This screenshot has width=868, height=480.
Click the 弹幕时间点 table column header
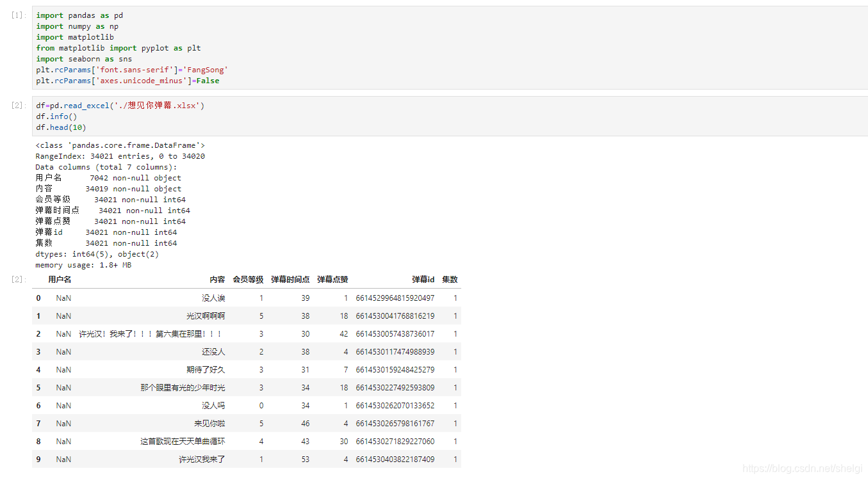point(290,280)
